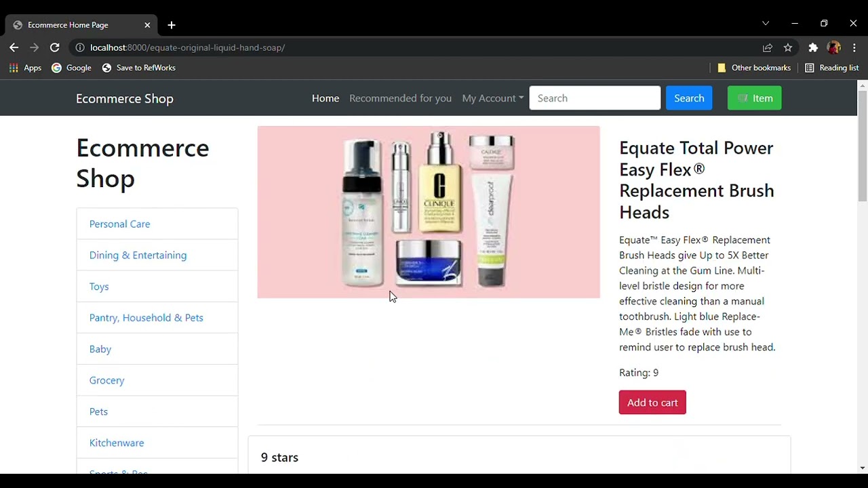
Task: Reload the page with the refresh icon
Action: tap(55, 47)
